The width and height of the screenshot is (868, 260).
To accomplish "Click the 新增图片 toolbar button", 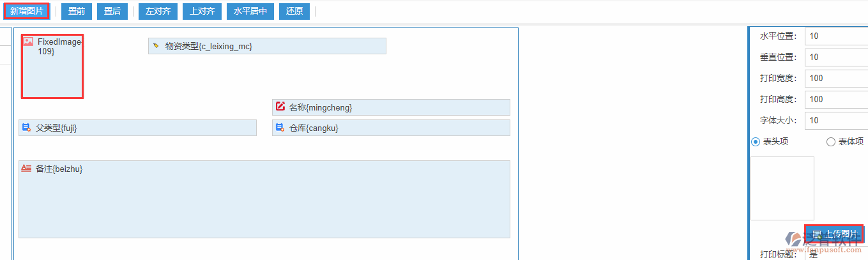I will (27, 11).
